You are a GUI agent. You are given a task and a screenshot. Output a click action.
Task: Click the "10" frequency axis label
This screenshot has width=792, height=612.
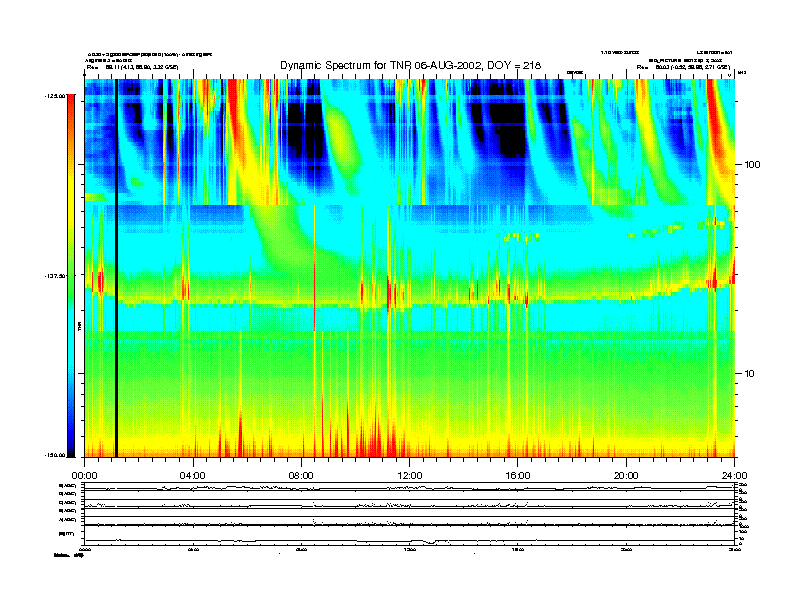tap(750, 374)
